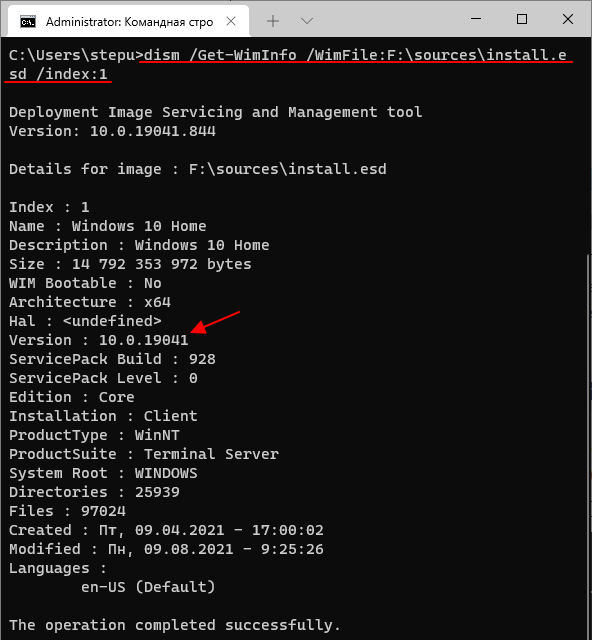The image size is (592, 640).
Task: Click the command prompt icon in the tab
Action: pyautogui.click(x=28, y=22)
